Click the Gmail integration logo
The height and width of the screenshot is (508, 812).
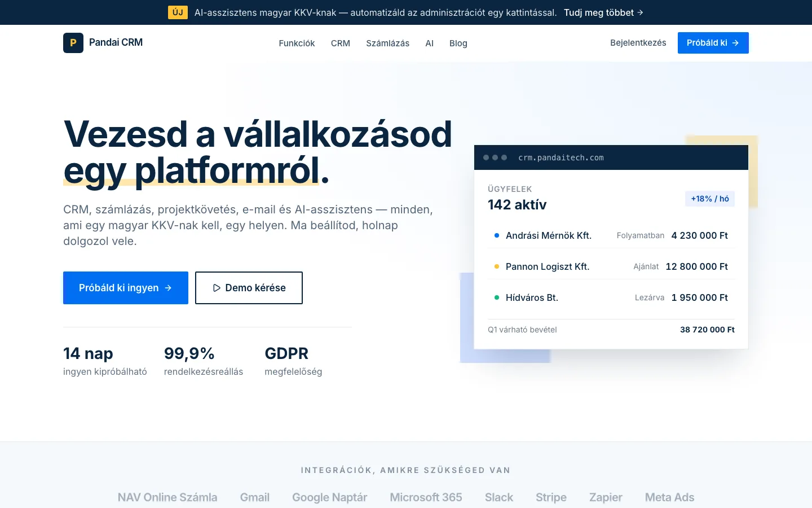pyautogui.click(x=255, y=497)
